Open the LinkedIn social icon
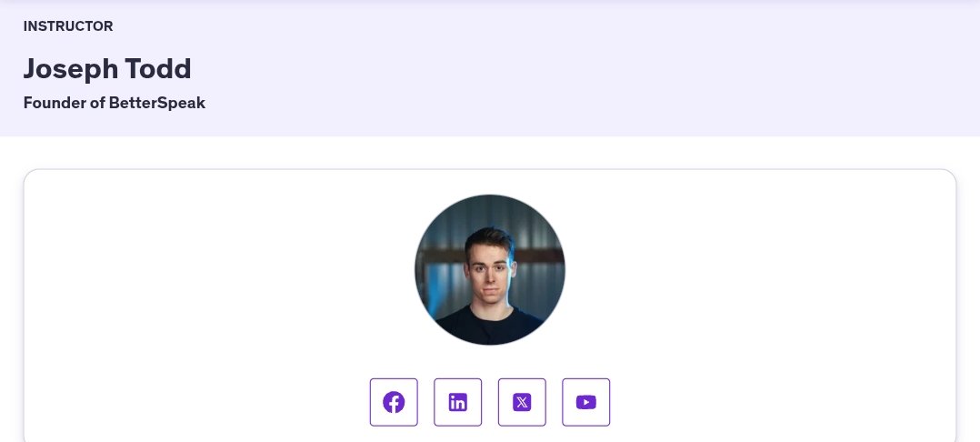980x442 pixels. coord(457,402)
